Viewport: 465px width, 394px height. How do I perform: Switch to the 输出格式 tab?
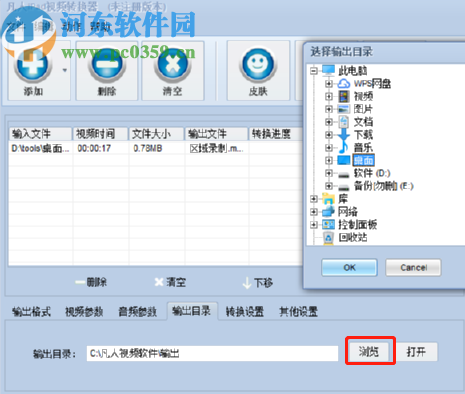click(x=31, y=312)
